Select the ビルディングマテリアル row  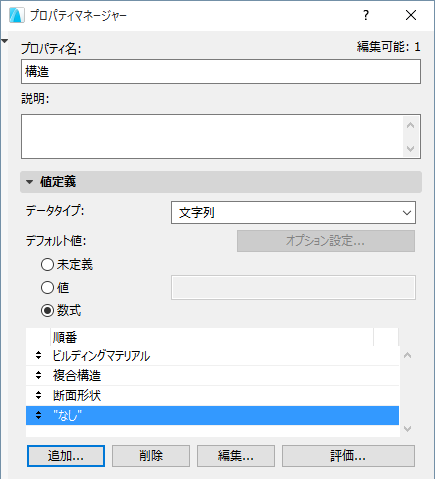(212, 356)
